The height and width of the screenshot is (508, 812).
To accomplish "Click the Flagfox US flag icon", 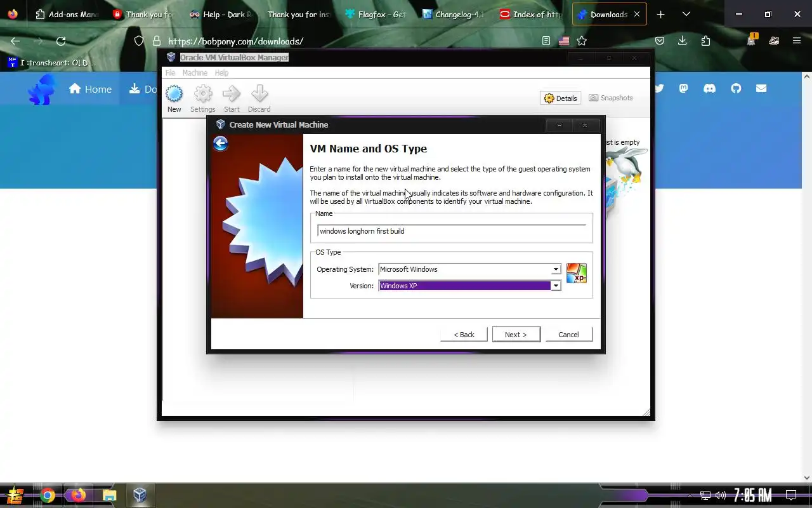I will pyautogui.click(x=564, y=41).
